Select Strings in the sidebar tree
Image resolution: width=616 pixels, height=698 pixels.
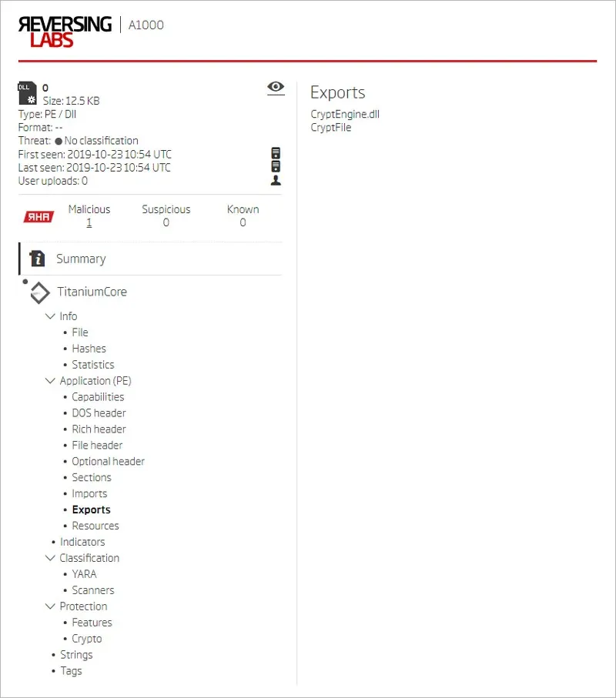(76, 654)
